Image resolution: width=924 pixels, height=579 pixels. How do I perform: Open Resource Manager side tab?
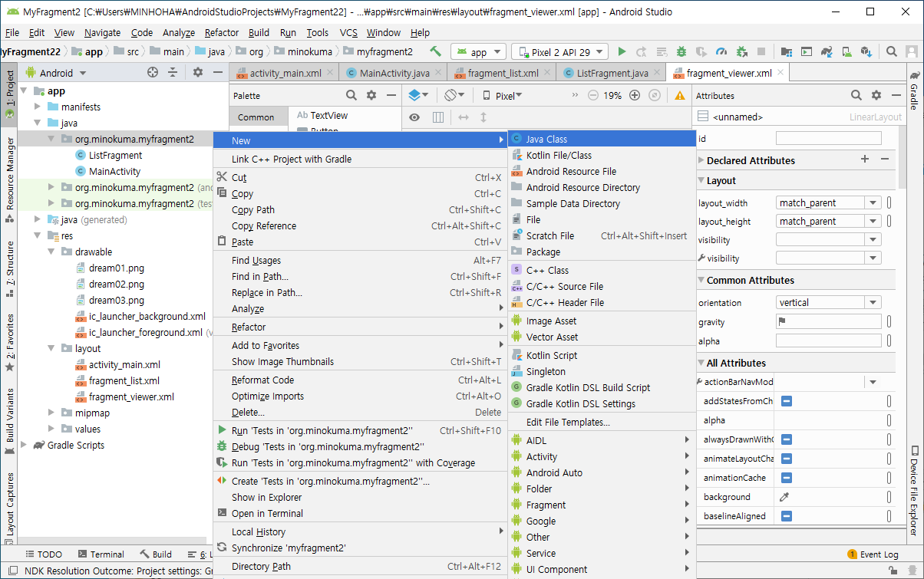10,179
